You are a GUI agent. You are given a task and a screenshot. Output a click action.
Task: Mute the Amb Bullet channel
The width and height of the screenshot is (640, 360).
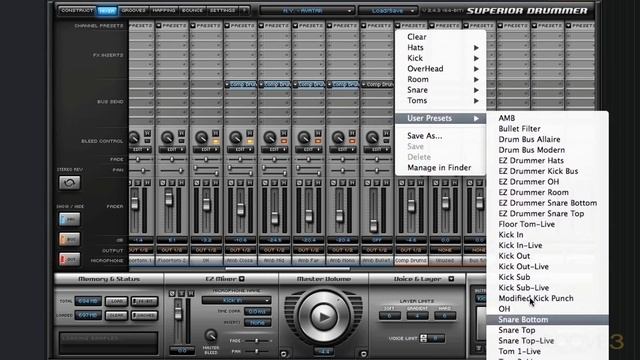[x=386, y=182]
